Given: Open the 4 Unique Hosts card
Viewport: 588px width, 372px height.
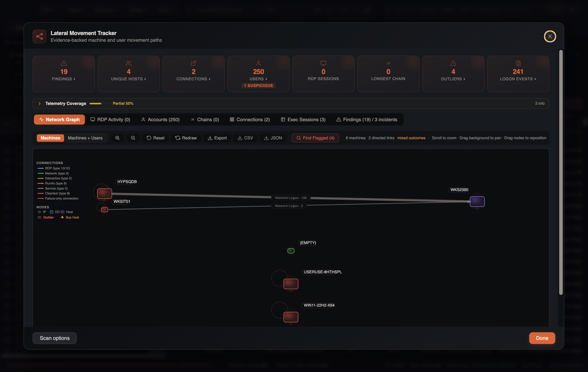Looking at the screenshot, I should pos(129,74).
